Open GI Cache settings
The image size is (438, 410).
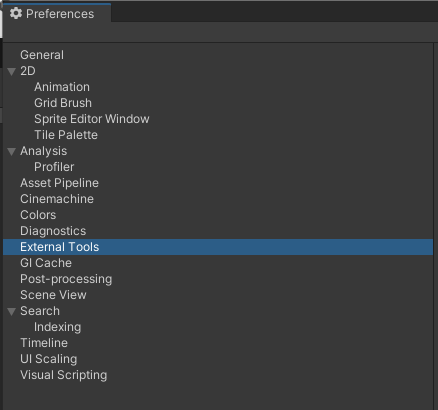click(46, 263)
